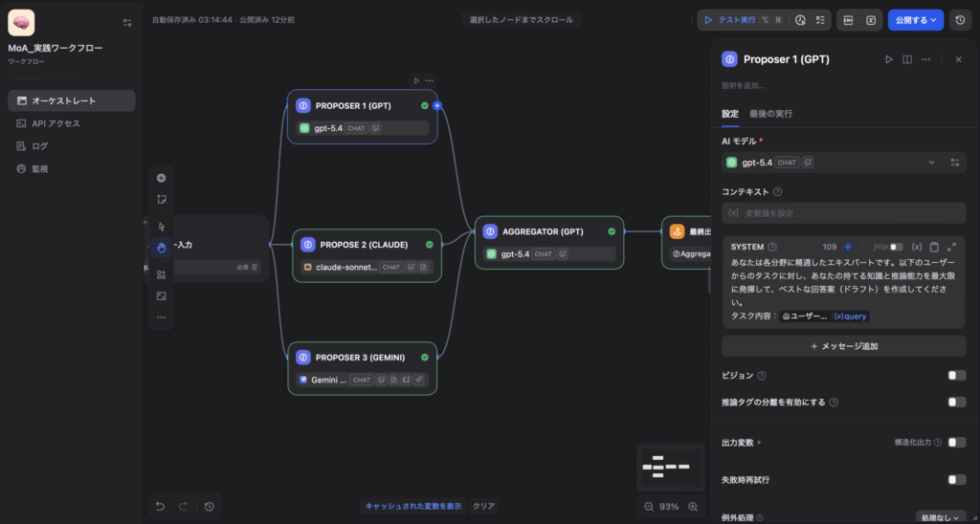Enable the ビジョン toggle

pyautogui.click(x=956, y=376)
